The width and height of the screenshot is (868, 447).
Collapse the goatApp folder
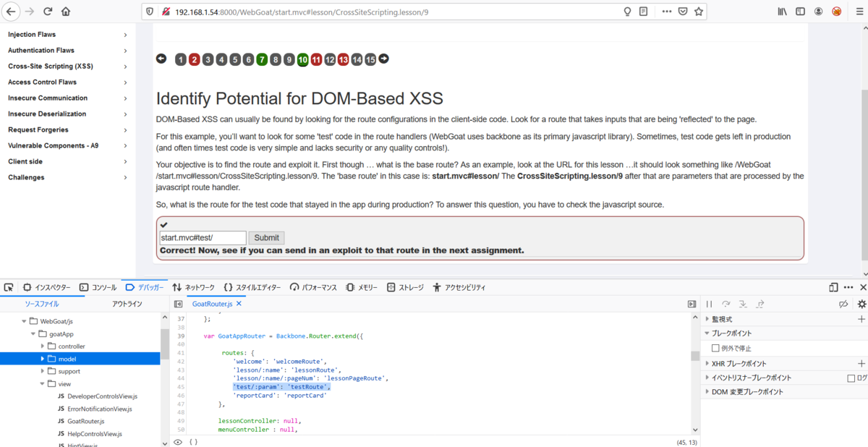[x=33, y=333]
